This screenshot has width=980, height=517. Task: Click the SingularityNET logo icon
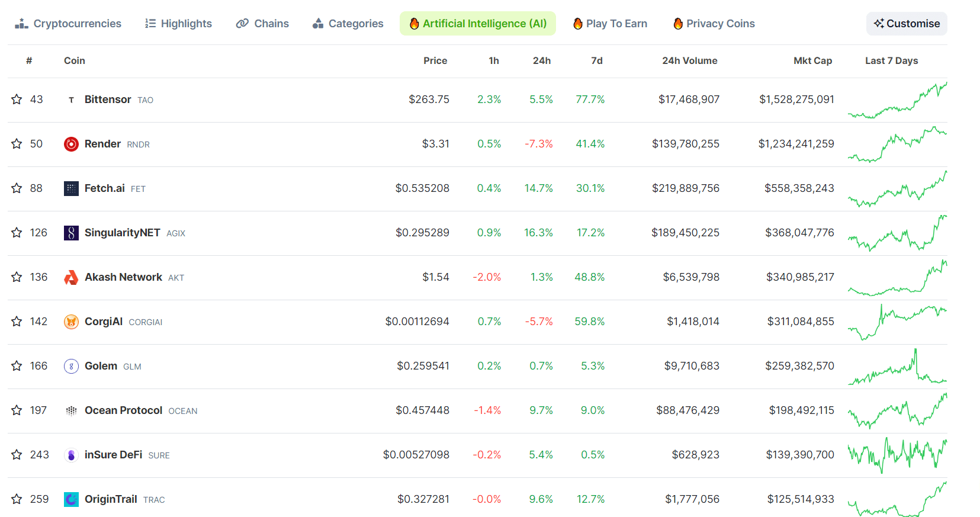[x=71, y=233]
